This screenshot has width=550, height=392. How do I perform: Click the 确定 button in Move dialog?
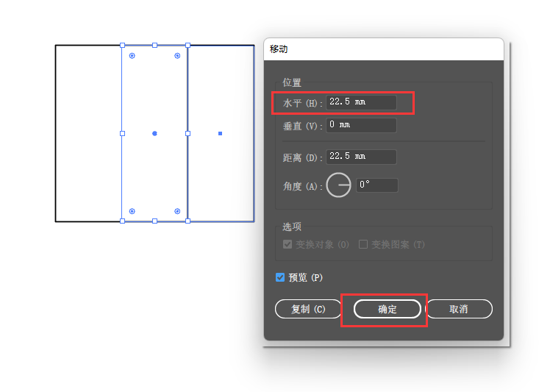(x=387, y=309)
